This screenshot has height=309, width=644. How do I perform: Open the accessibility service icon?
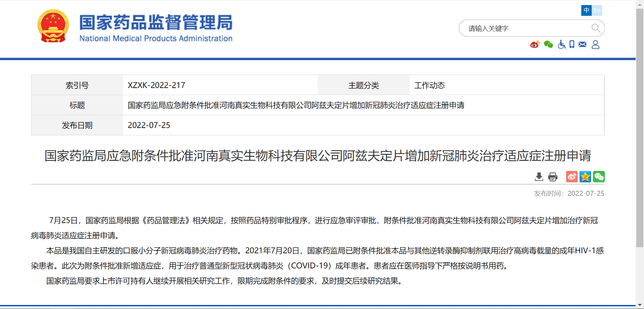click(561, 44)
